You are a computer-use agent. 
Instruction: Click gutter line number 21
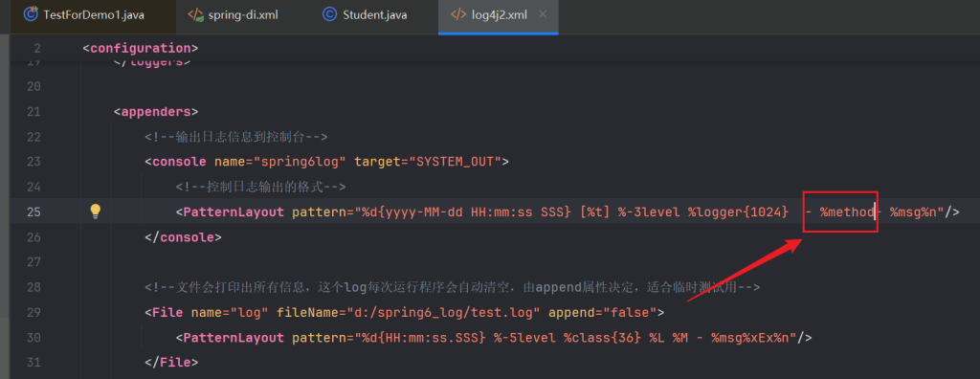33,111
